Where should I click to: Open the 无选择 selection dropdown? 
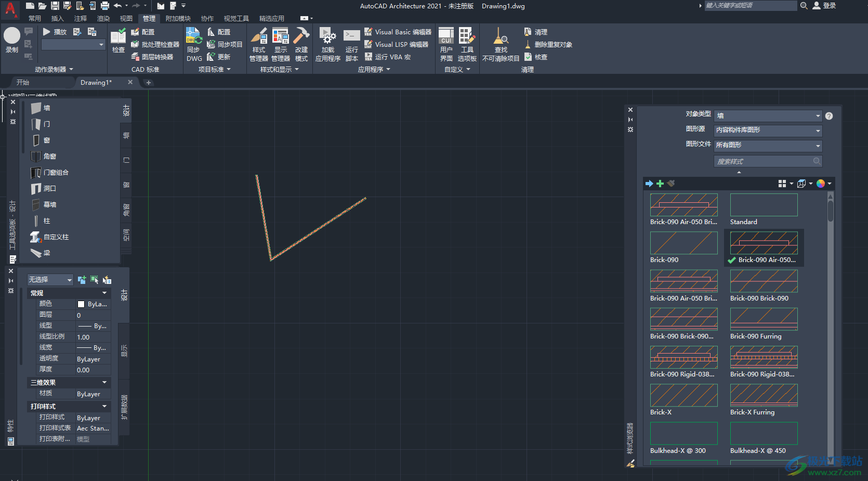tap(50, 280)
